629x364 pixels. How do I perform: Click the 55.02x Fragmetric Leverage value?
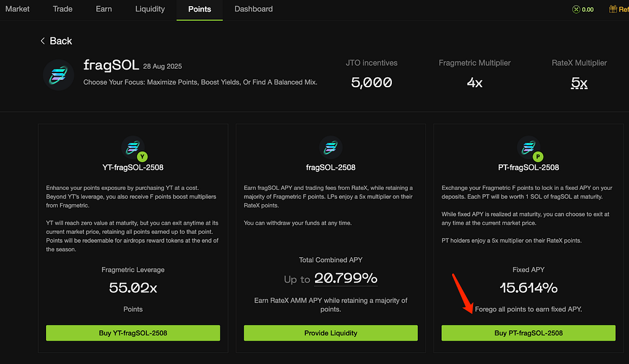click(133, 288)
